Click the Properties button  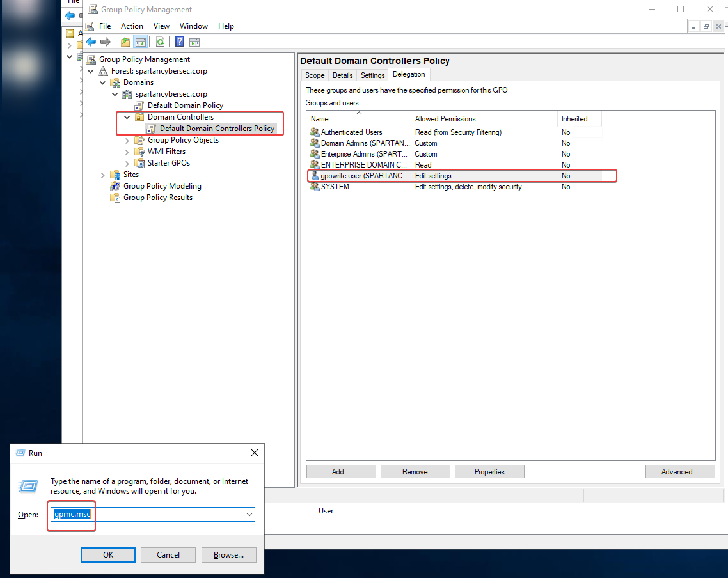click(x=489, y=472)
